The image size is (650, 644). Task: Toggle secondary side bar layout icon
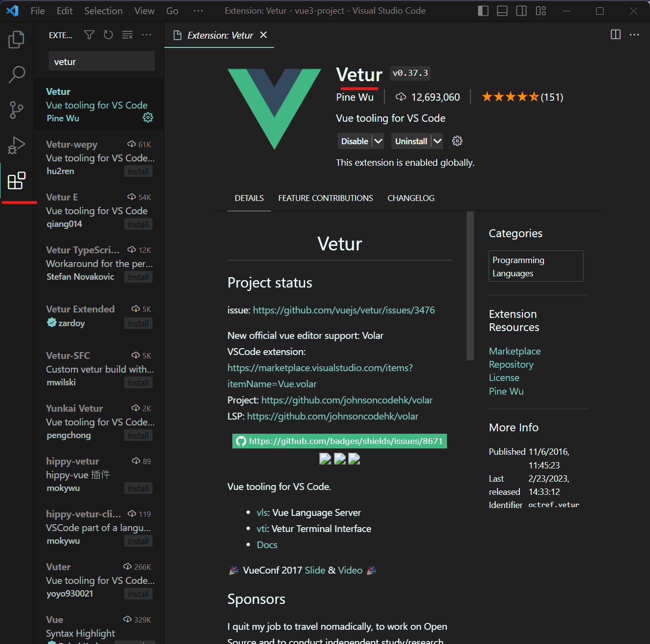click(521, 11)
